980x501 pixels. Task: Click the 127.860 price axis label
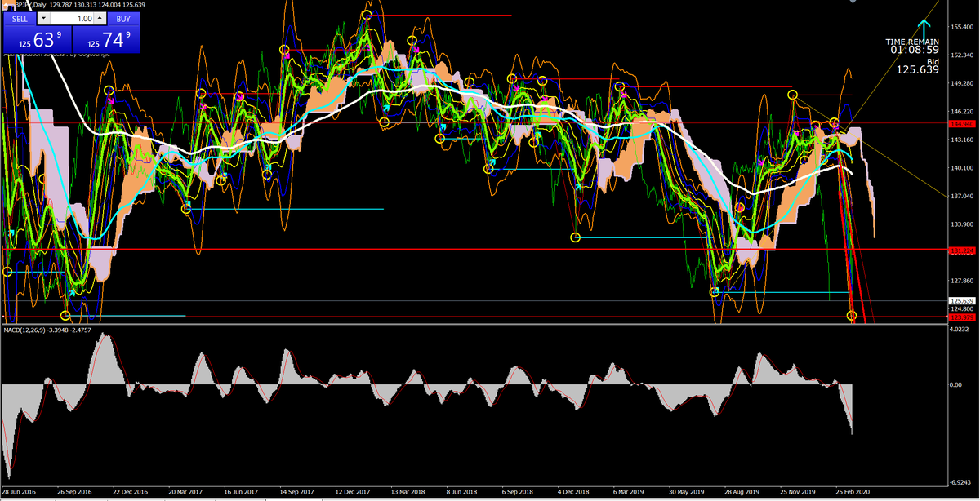pos(964,281)
